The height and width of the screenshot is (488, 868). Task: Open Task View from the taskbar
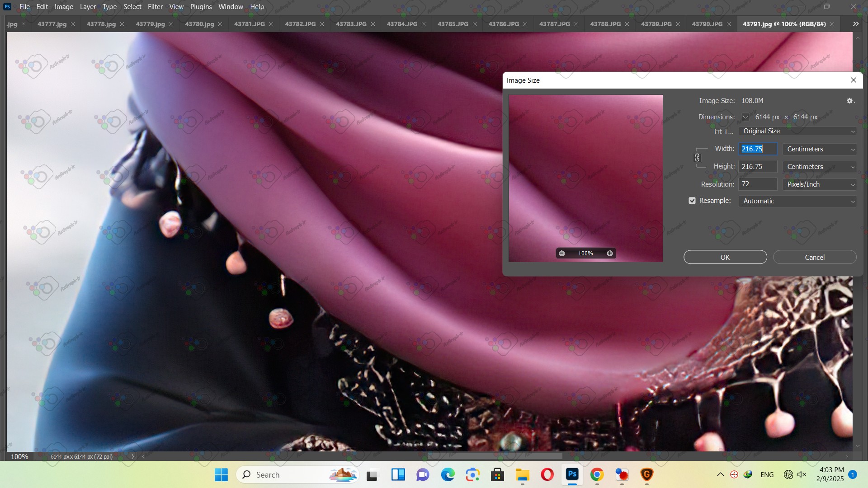click(x=372, y=475)
